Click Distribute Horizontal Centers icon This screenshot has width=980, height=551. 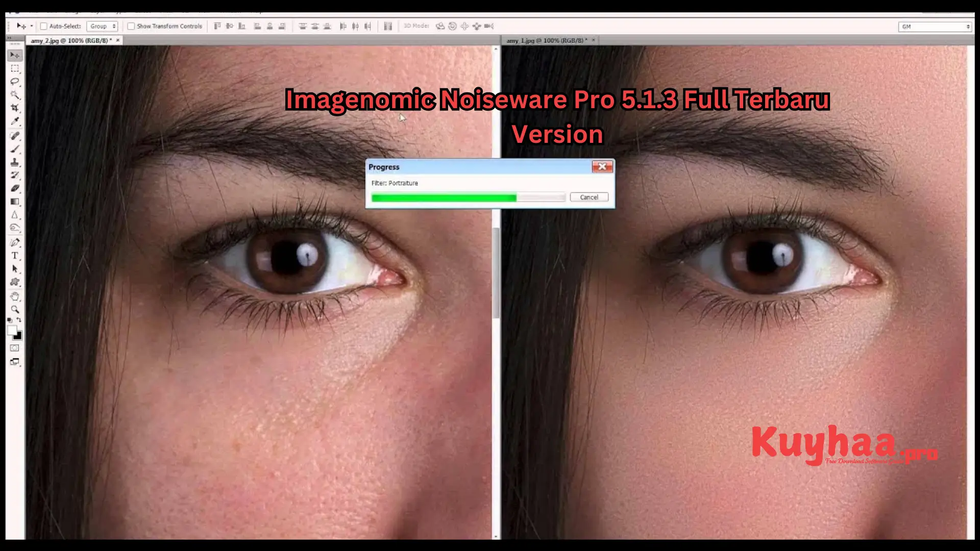click(x=355, y=26)
